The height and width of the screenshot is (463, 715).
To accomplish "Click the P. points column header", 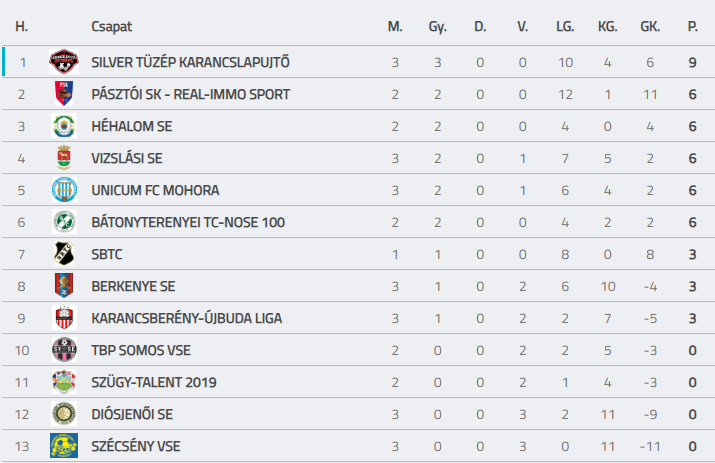I will 693,26.
